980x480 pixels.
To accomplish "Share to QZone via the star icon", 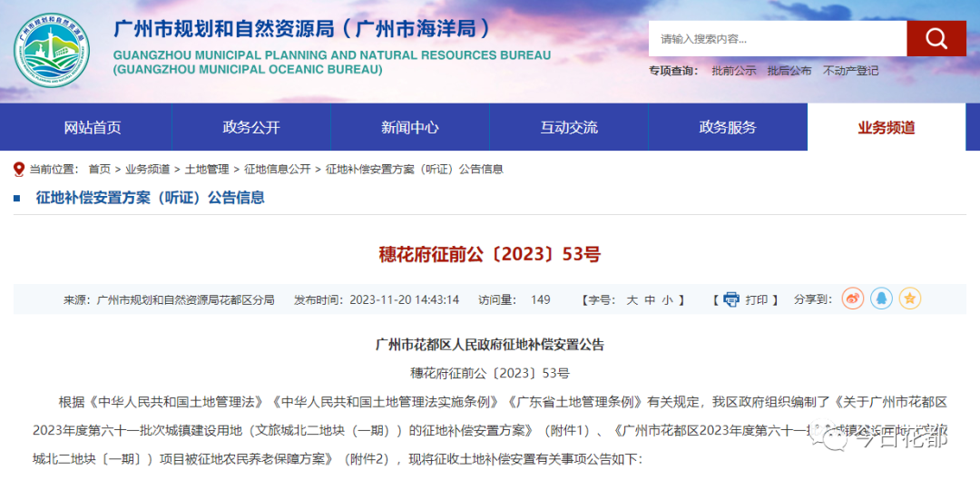I will [x=910, y=299].
